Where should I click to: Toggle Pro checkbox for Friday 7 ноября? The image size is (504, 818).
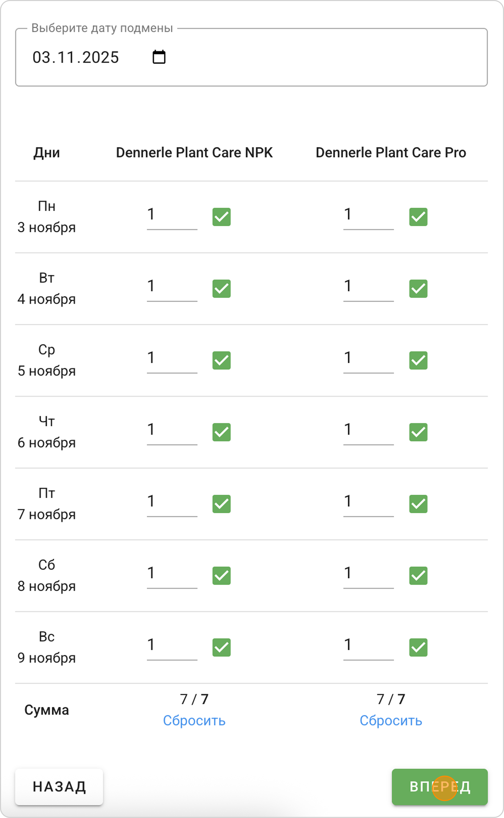[x=418, y=504]
